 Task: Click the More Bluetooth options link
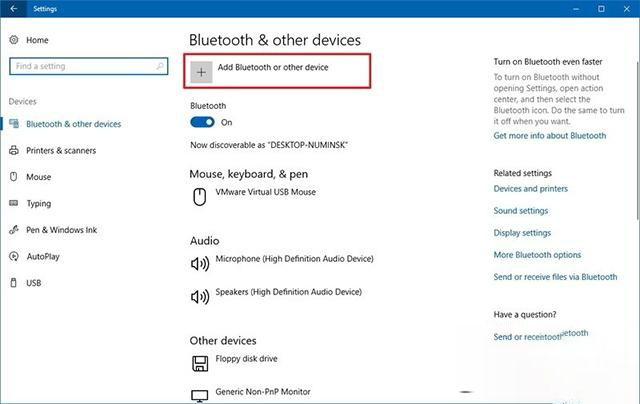point(537,255)
